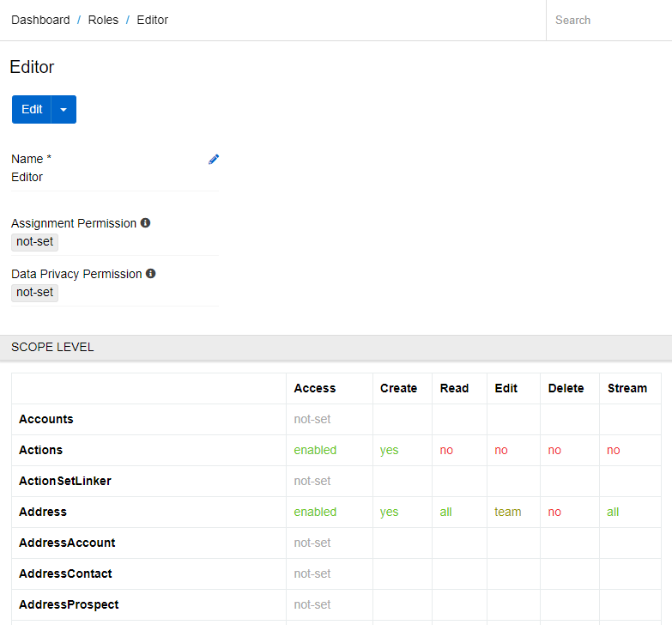Click Actions delete value no
Image resolution: width=672 pixels, height=625 pixels.
554,451
